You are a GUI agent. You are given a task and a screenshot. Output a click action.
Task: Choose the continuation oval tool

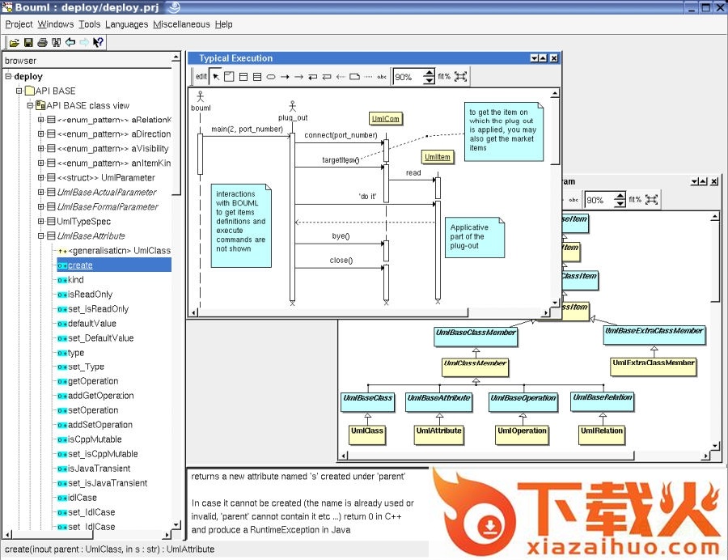pyautogui.click(x=271, y=77)
